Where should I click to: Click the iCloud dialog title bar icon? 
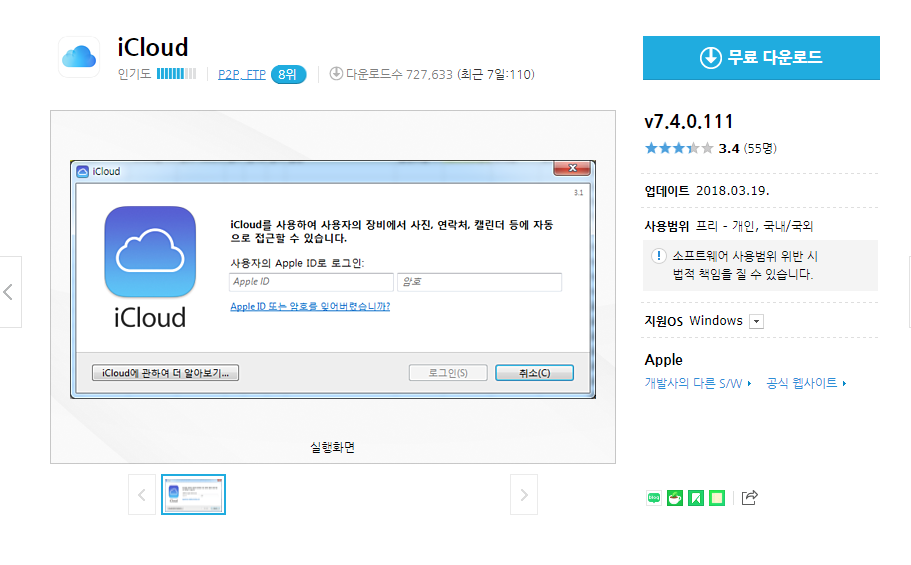point(83,171)
